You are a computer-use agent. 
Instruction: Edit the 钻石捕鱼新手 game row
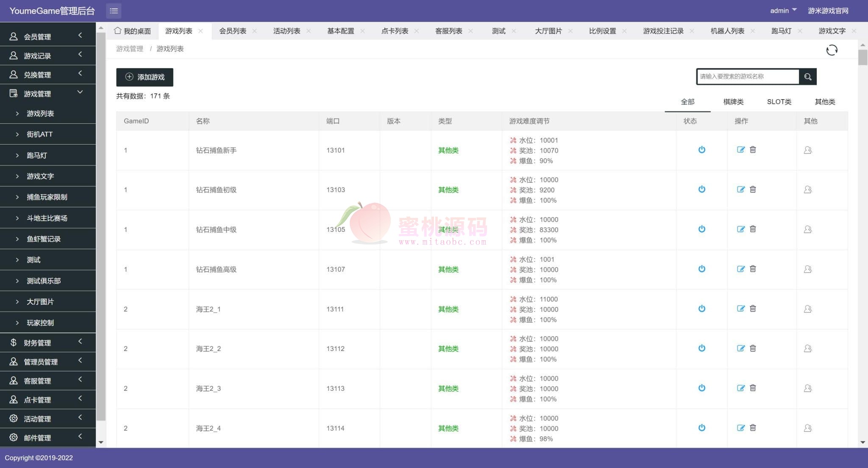pos(740,150)
